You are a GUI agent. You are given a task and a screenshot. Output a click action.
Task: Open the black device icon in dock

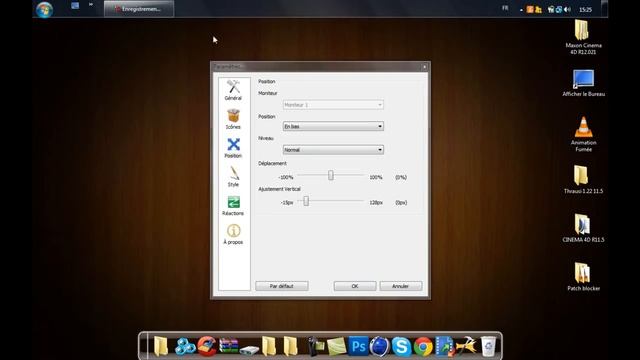pos(315,346)
